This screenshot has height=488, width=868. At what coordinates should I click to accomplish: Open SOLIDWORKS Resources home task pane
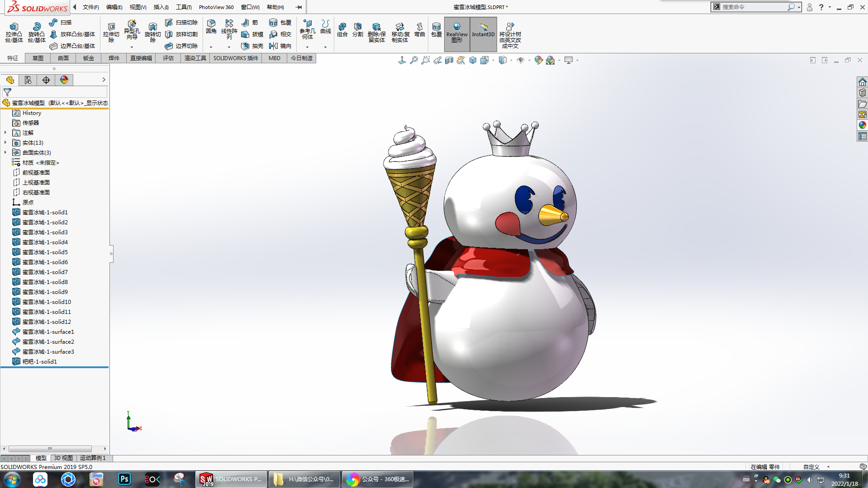coord(863,82)
